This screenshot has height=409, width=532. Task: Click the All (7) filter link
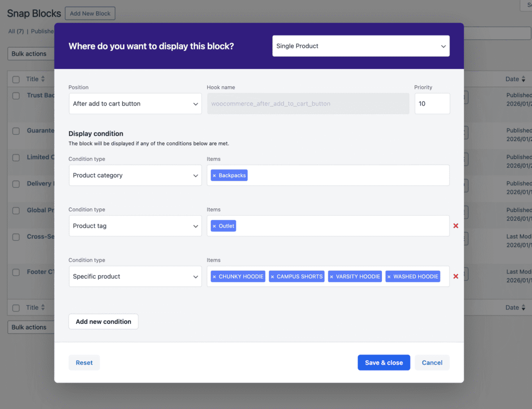(x=16, y=31)
